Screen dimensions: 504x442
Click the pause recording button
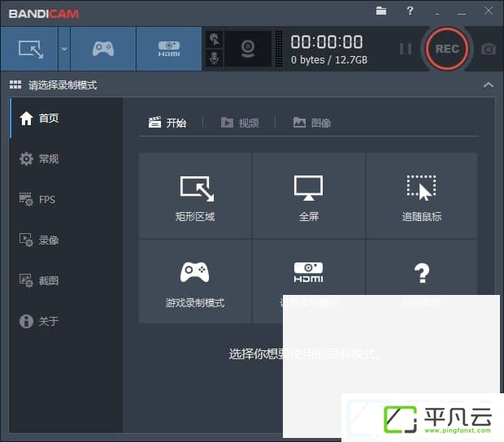click(406, 49)
